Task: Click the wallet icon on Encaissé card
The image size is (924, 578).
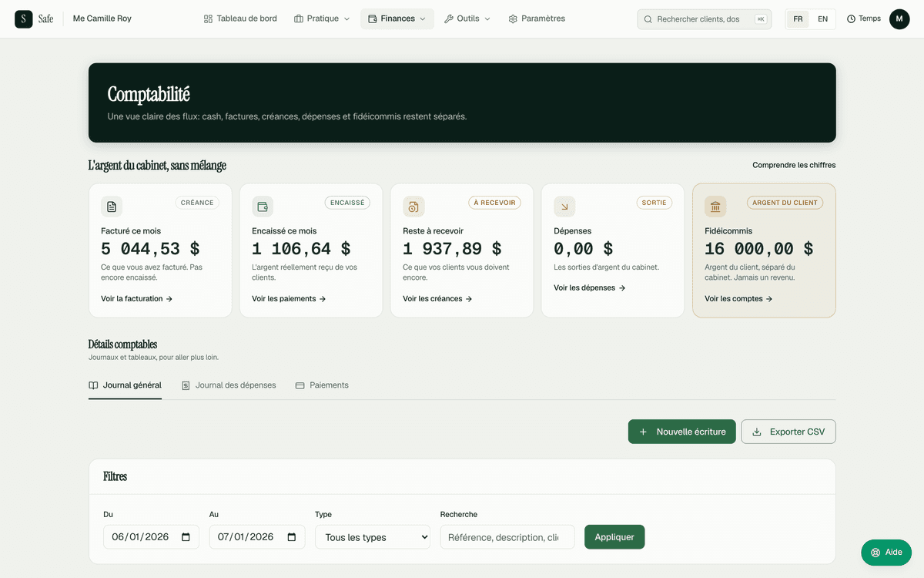Action: pos(263,207)
